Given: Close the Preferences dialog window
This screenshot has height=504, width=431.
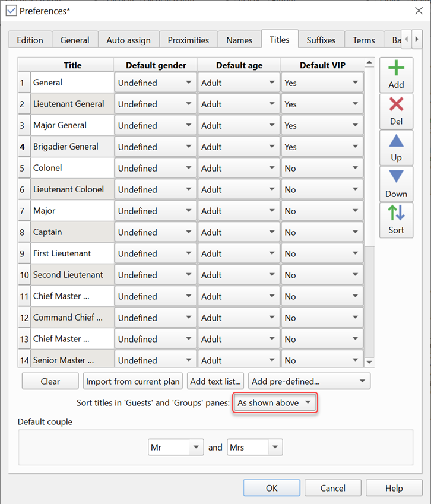Looking at the screenshot, I should point(418,11).
